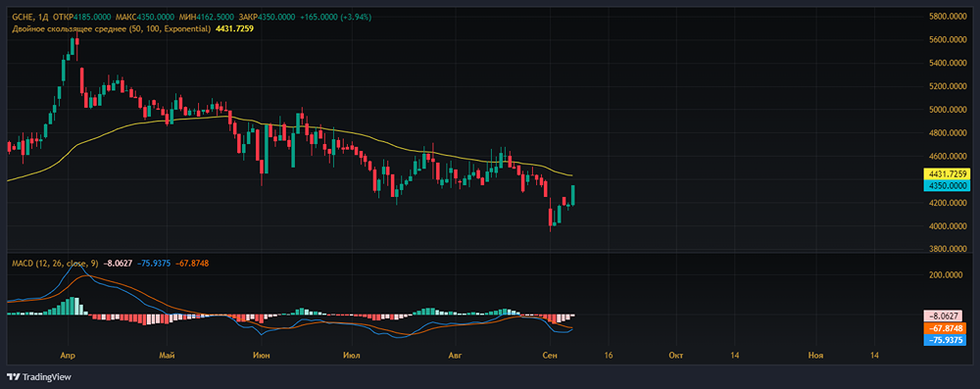
Task: Click the 5800.0000 price scale label
Action: pos(949,16)
